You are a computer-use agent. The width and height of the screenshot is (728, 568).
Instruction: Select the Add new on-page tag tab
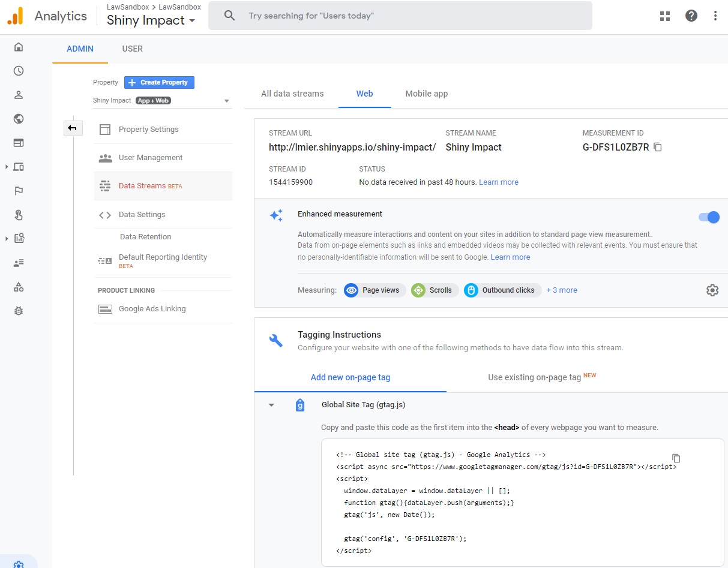pos(350,377)
